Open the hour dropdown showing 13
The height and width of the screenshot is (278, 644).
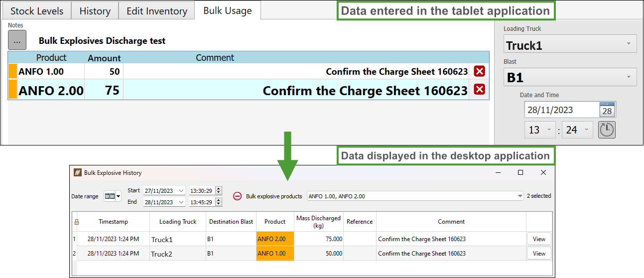tap(540, 130)
